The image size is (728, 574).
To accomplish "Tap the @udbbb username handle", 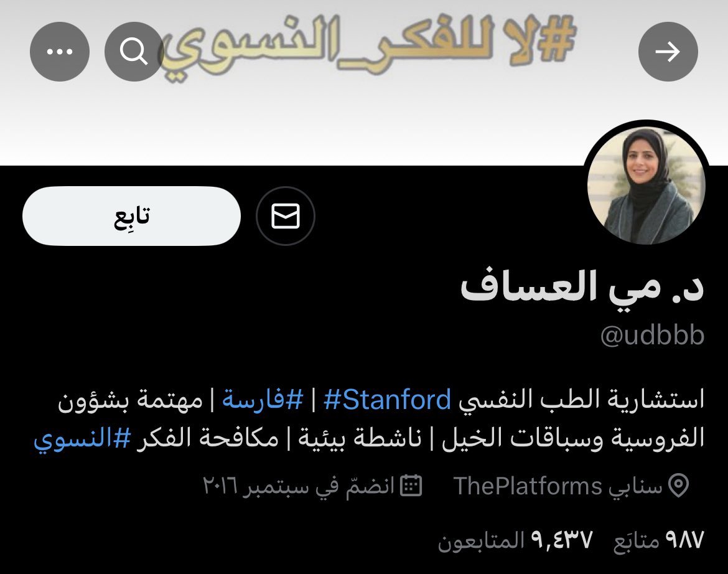I will 652,336.
